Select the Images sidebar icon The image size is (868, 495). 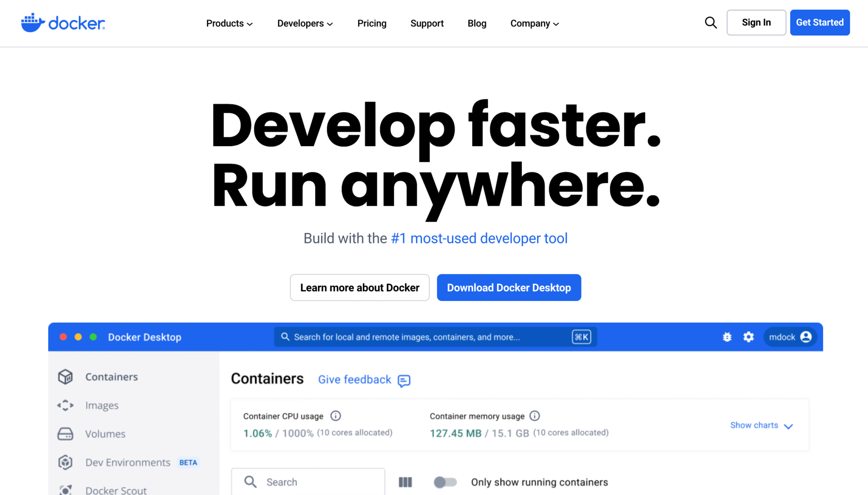(65, 405)
